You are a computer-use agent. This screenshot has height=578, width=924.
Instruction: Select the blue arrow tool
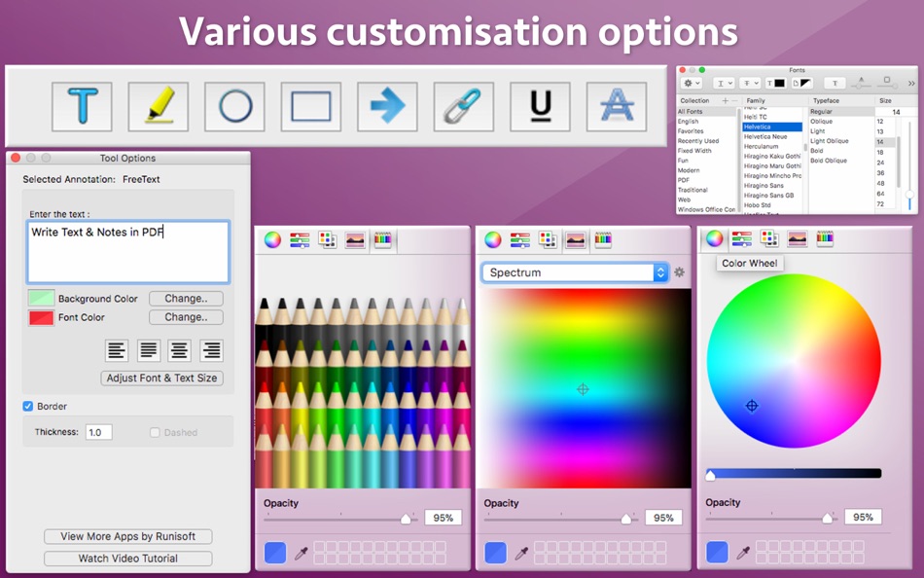tap(387, 107)
